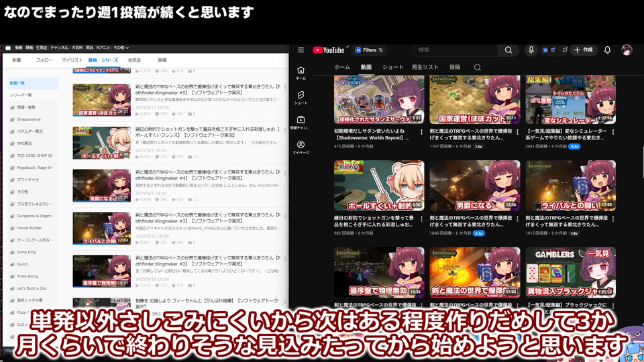This screenshot has width=644, height=362.
Task: Switch to 新着 tab in niconico
Action: coord(16,60)
